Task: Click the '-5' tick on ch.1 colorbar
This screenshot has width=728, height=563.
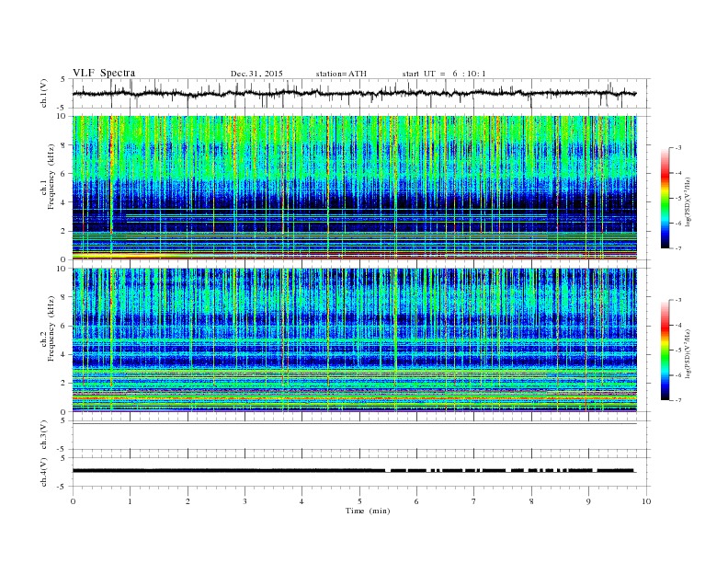Action: pyautogui.click(x=677, y=198)
